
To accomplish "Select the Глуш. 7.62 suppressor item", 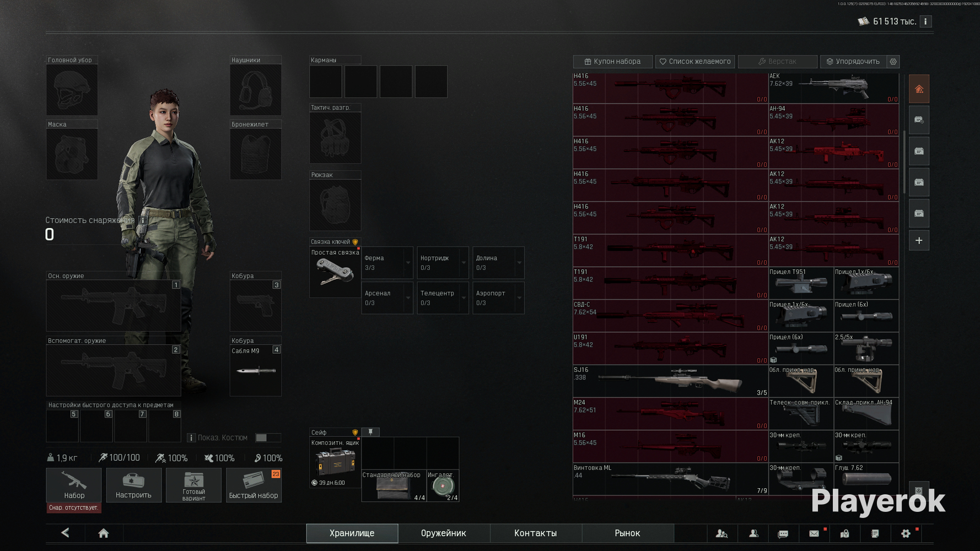I will click(866, 479).
